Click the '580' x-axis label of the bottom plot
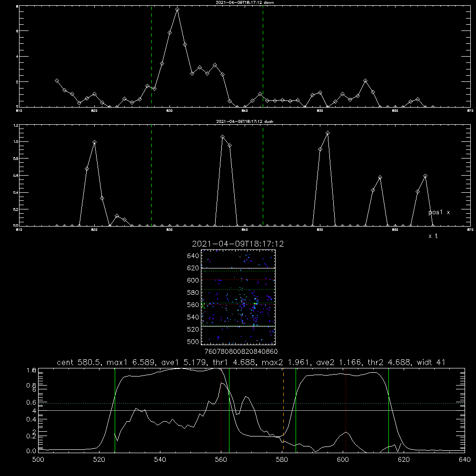 tap(282, 459)
